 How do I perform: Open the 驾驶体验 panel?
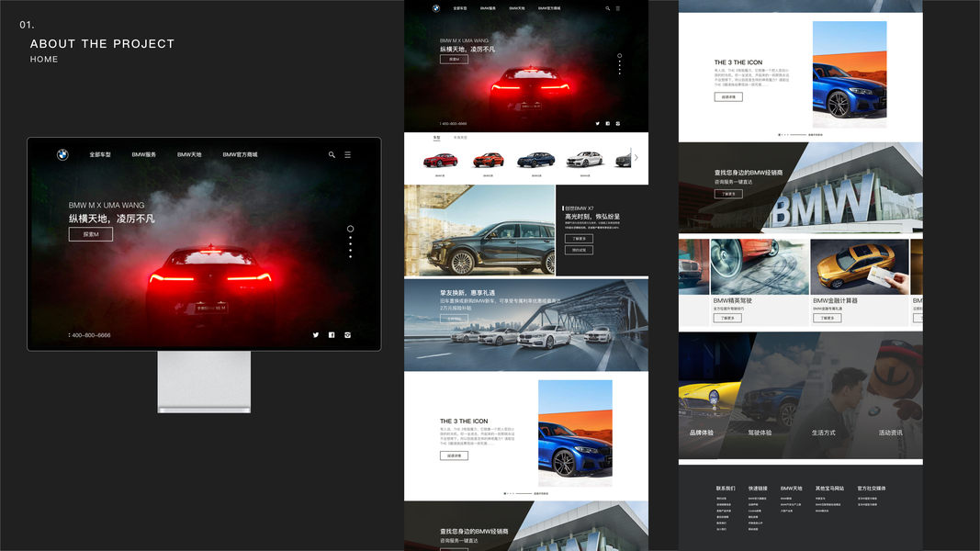pos(769,396)
